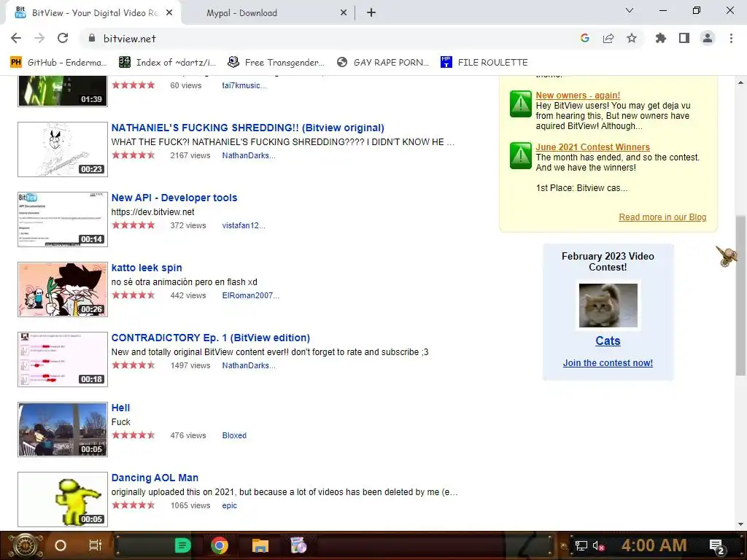747x560 pixels.
Task: Open a new browser tab
Action: coord(371,13)
